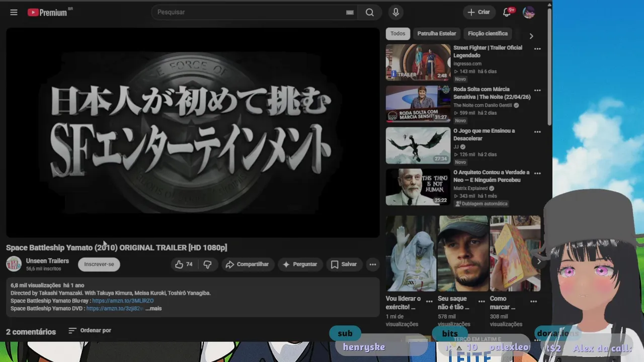
Task: Click the Dublagem automática badge
Action: coord(481,204)
